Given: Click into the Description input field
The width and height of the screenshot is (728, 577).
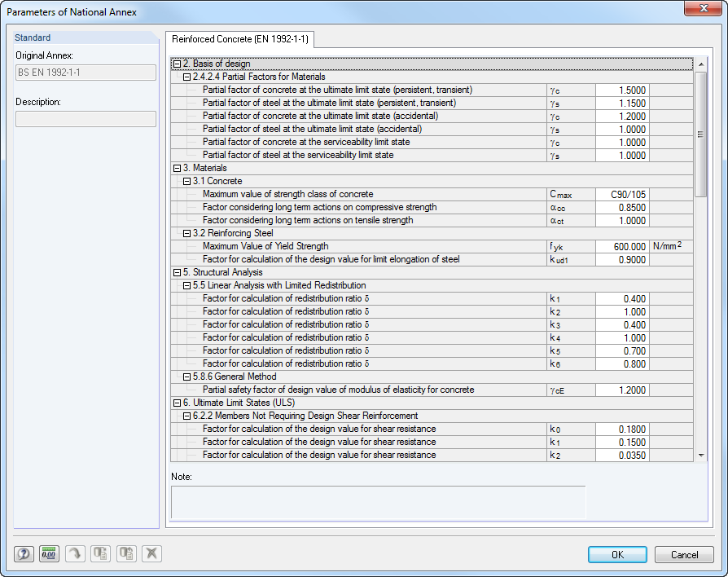Looking at the screenshot, I should 86,119.
